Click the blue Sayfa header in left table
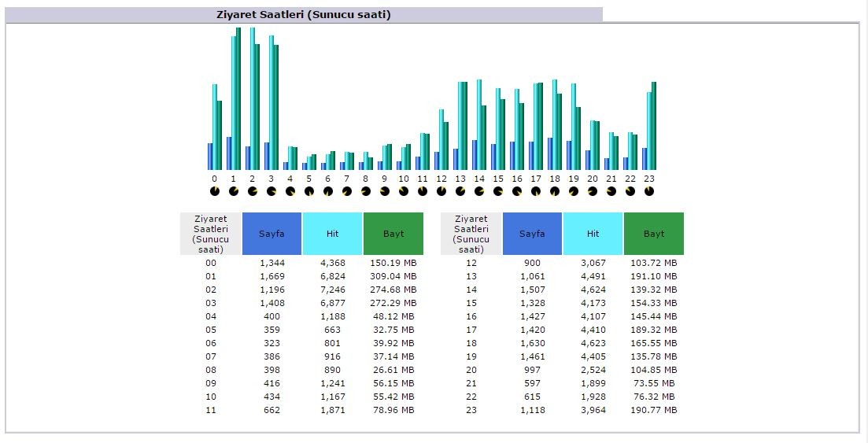This screenshot has width=868, height=443. (271, 234)
